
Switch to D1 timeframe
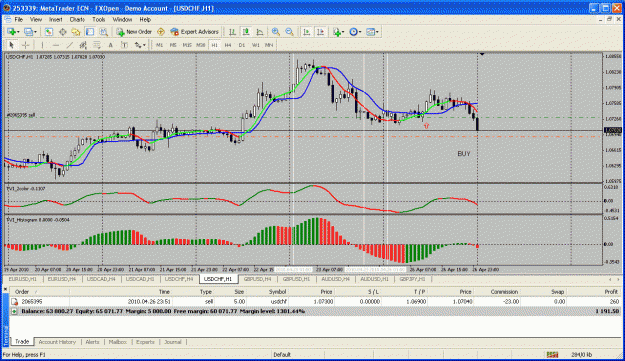(242, 45)
